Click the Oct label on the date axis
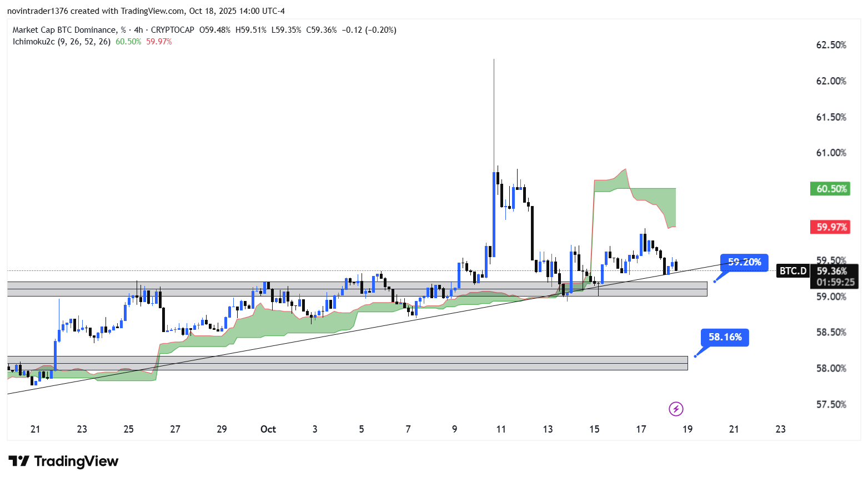This screenshot has height=482, width=868. (x=268, y=429)
